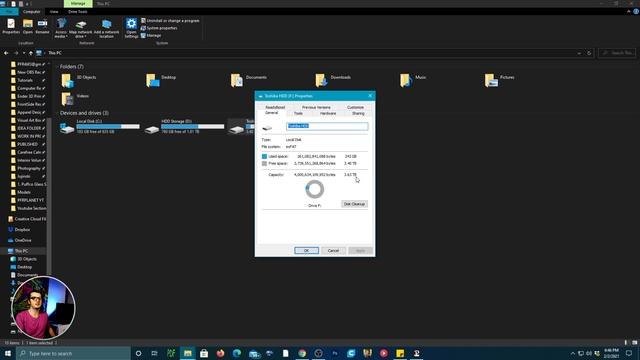Click the Search This PC field

[x=617, y=53]
